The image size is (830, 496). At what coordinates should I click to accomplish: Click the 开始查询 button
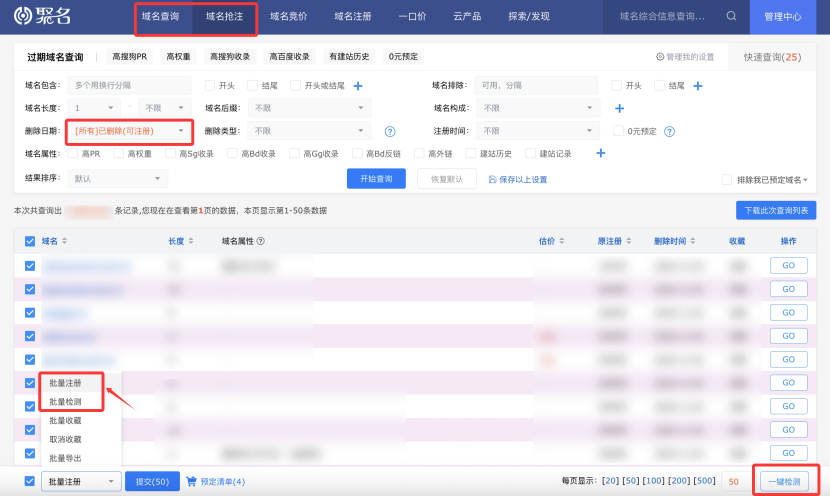(x=376, y=179)
